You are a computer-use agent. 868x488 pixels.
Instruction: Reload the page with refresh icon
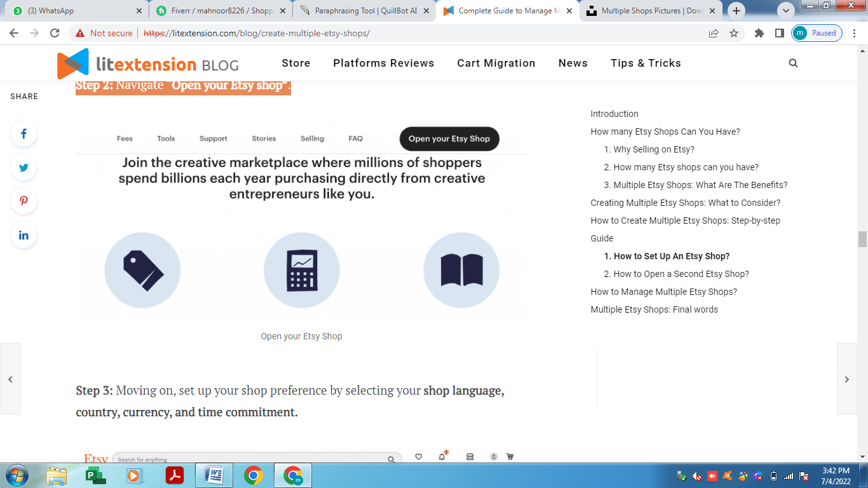pyautogui.click(x=55, y=33)
